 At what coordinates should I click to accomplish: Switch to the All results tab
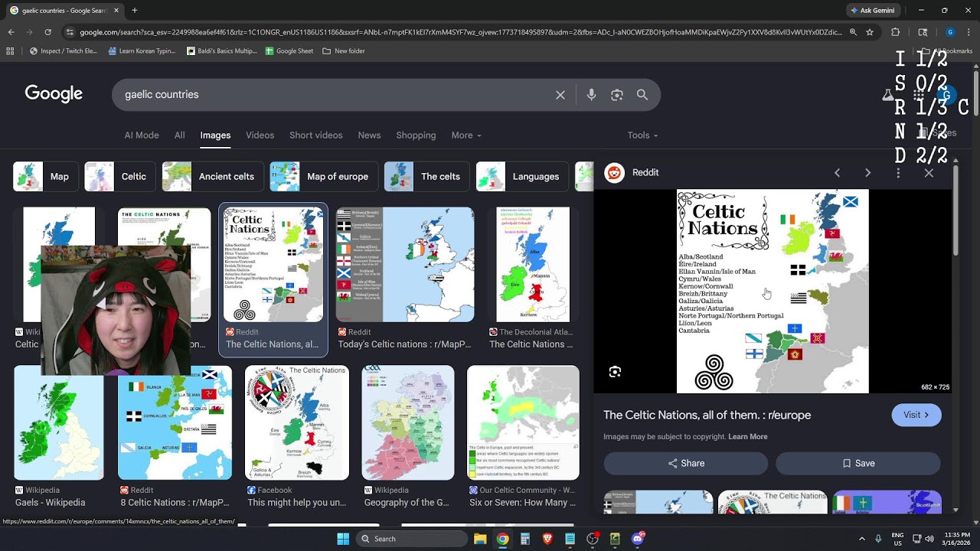(179, 135)
